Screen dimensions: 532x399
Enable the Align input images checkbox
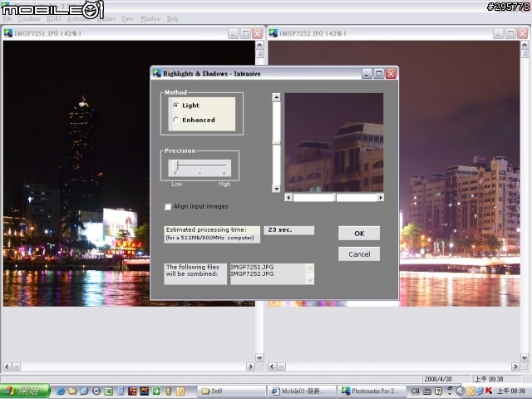coord(168,206)
